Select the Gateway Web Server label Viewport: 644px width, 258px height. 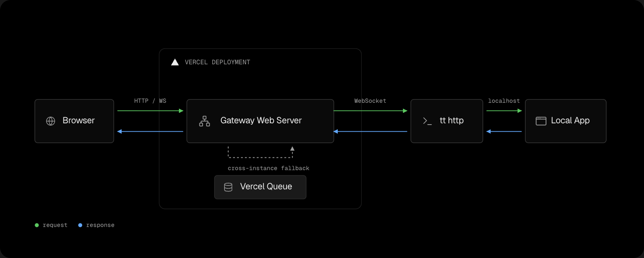pyautogui.click(x=261, y=121)
